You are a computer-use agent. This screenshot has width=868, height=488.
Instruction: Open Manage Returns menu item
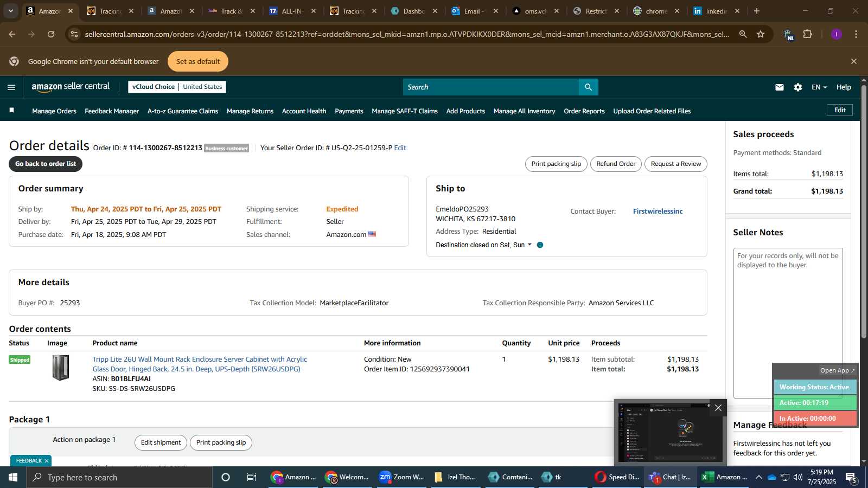[x=250, y=111]
